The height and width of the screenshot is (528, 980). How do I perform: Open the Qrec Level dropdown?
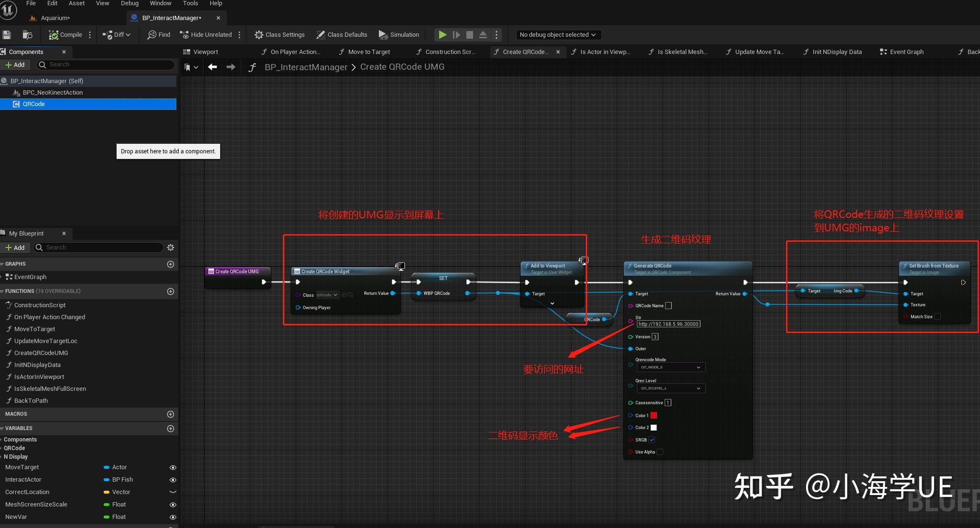click(671, 388)
